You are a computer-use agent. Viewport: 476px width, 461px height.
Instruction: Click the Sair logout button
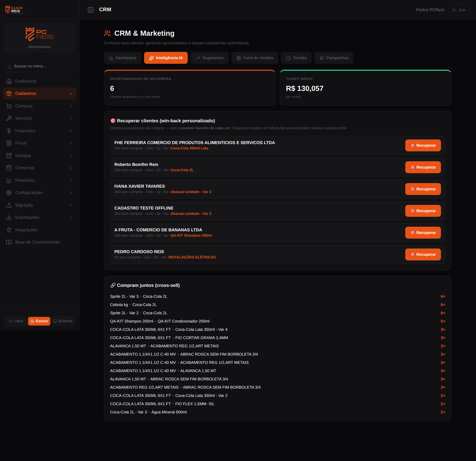coord(459,10)
